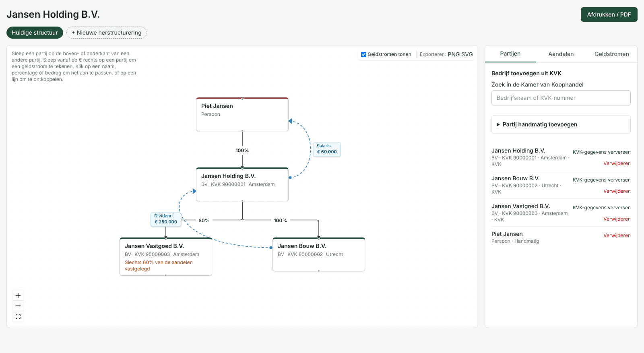Viewport: 644px width, 353px height.
Task: Select the Jansen Vastgoed B.V. diagram node
Action: point(166,257)
